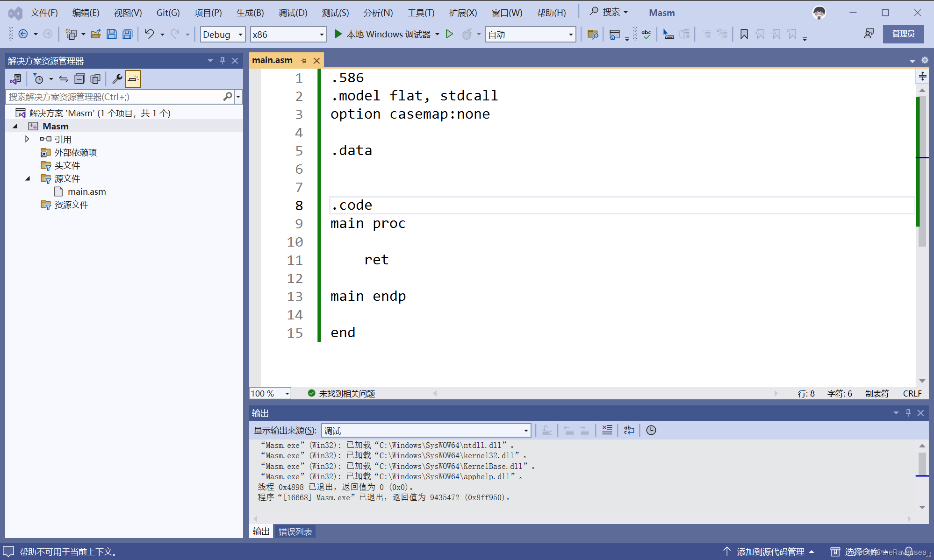
Task: Click the 管理员 account button
Action: click(x=903, y=34)
